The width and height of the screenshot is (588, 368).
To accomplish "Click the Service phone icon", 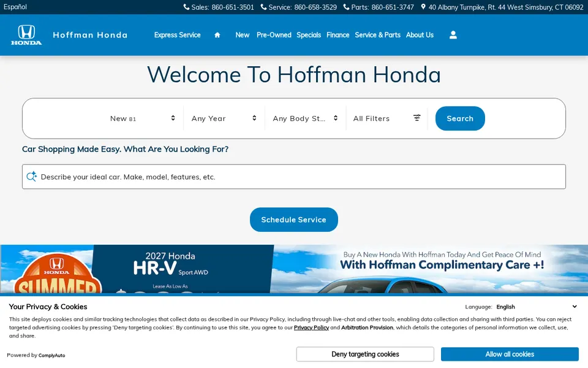I will [263, 7].
